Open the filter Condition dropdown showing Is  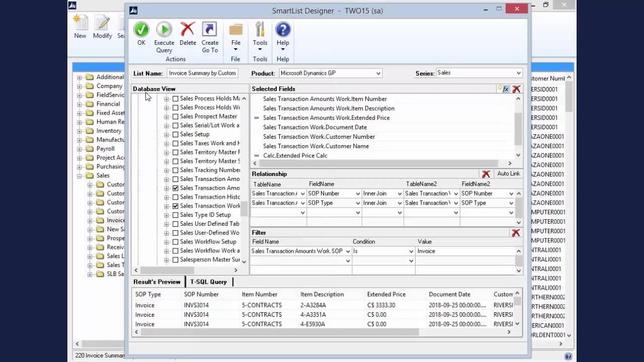[x=411, y=251]
